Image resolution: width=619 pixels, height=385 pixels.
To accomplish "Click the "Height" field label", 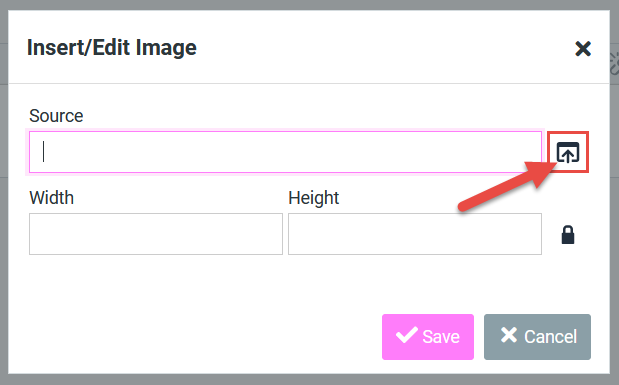I will coord(313,198).
